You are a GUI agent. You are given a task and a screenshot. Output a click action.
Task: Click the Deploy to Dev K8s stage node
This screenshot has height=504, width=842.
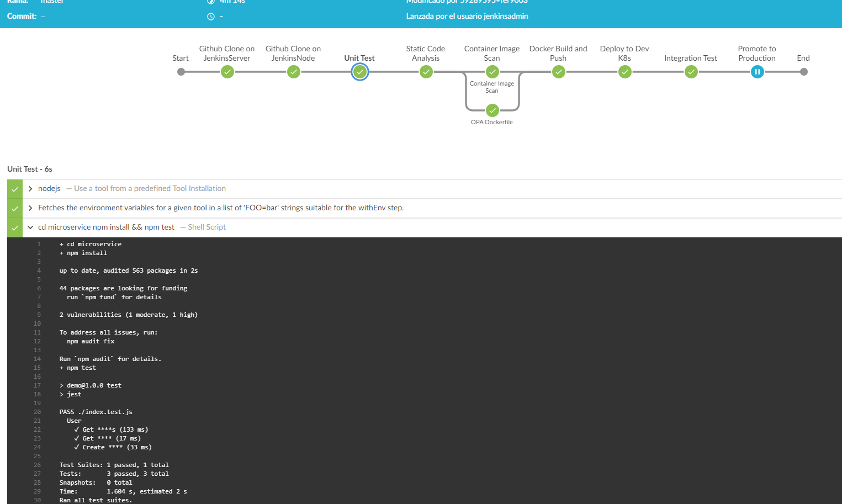(x=624, y=72)
